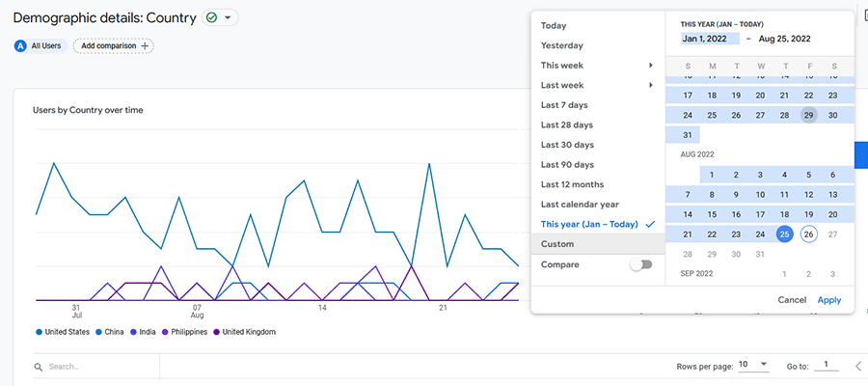
Task: Toggle the Compare switch on
Action: pyautogui.click(x=640, y=264)
